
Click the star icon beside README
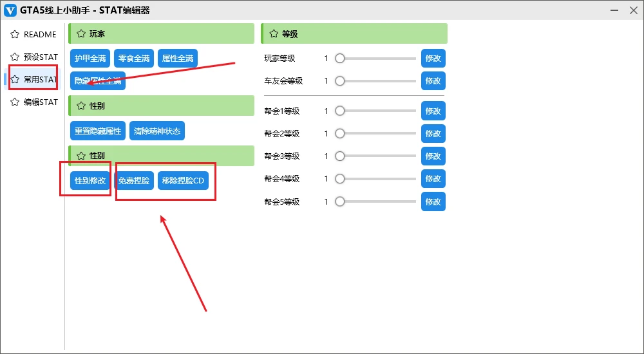click(15, 35)
